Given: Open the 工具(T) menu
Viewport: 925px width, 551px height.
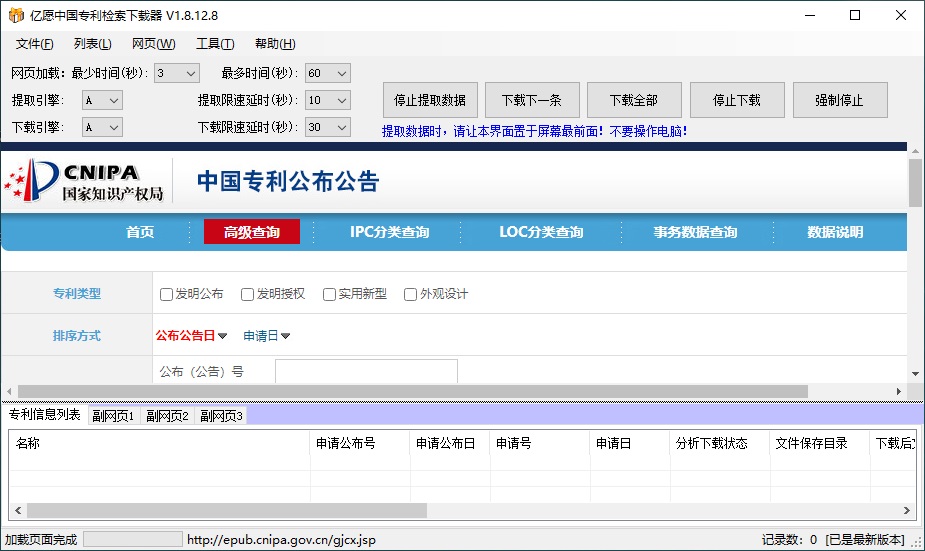Looking at the screenshot, I should pyautogui.click(x=215, y=44).
